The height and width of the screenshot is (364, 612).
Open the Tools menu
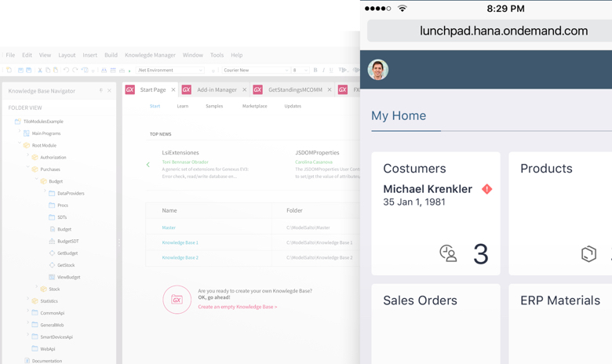click(x=217, y=55)
